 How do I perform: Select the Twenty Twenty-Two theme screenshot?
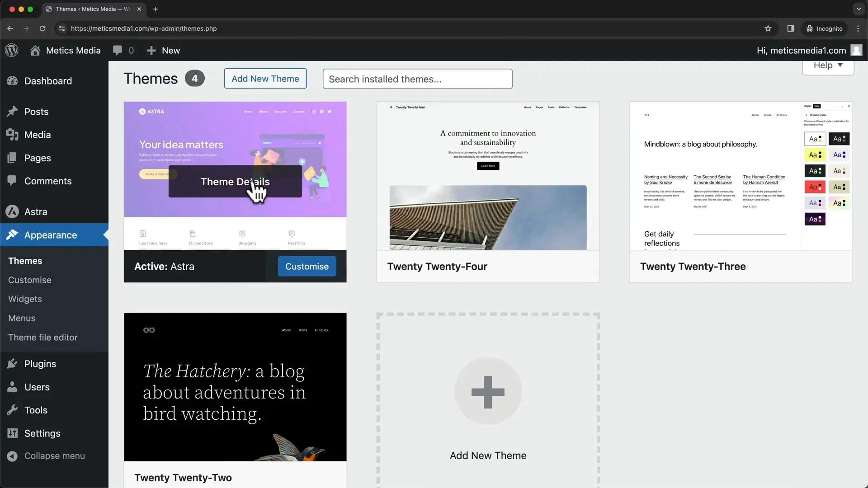tap(235, 387)
